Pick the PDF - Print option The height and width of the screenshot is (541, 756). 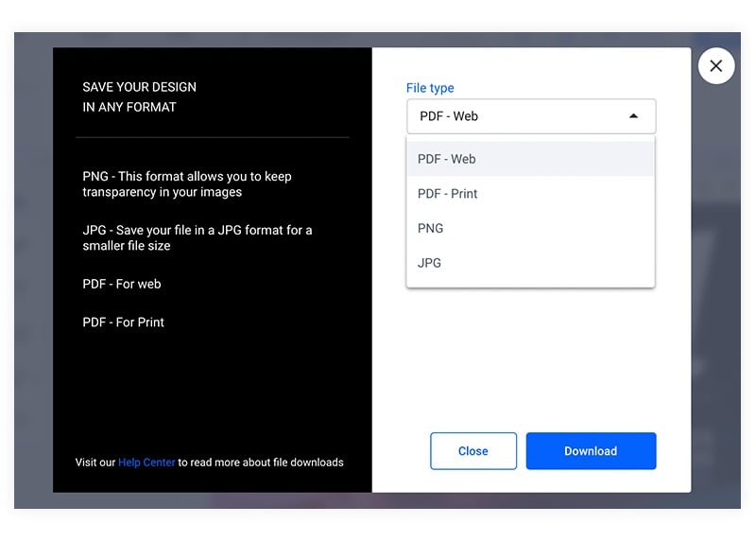tap(530, 194)
